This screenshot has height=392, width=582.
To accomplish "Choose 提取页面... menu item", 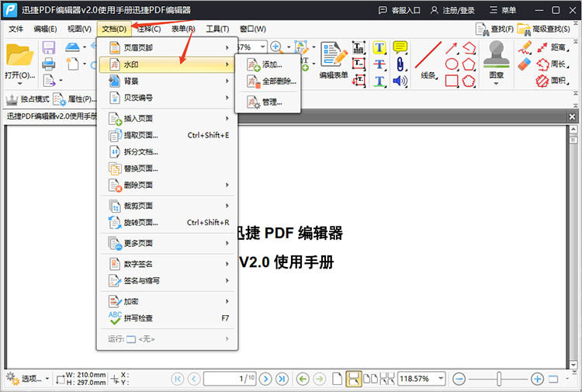I will 167,135.
